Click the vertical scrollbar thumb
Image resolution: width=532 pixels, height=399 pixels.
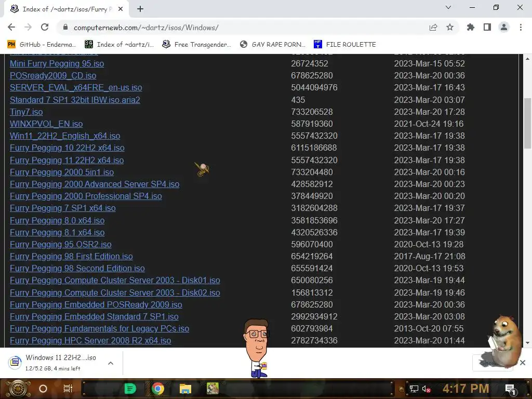click(528, 123)
